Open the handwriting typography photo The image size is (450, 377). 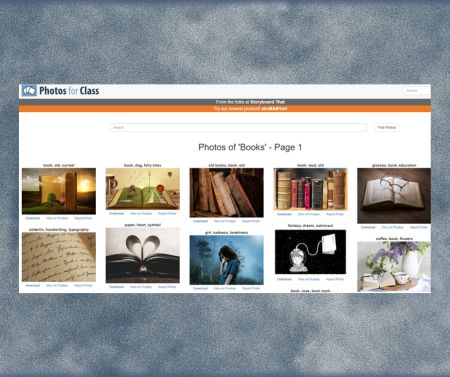[x=59, y=257]
